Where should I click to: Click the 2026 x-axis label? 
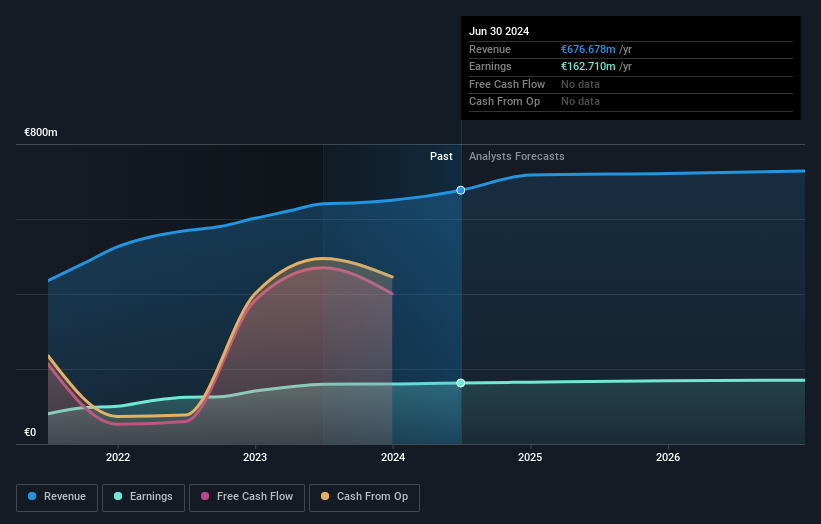pos(668,458)
